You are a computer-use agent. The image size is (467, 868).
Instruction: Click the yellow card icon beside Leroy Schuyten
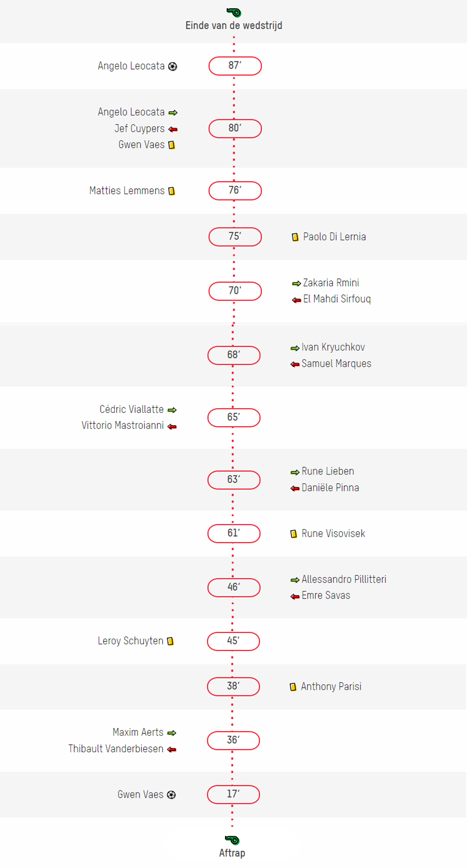170,641
